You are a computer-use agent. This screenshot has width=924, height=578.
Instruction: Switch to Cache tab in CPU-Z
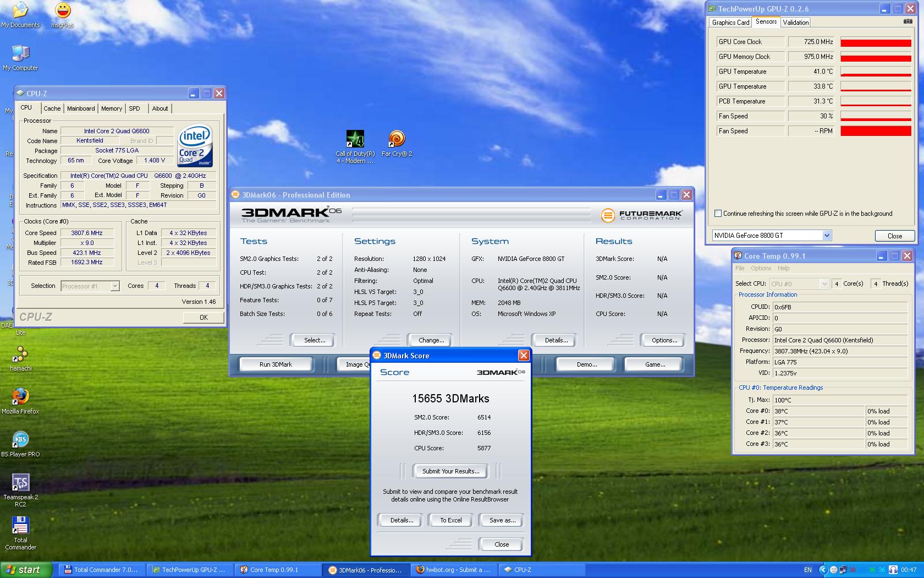point(52,108)
